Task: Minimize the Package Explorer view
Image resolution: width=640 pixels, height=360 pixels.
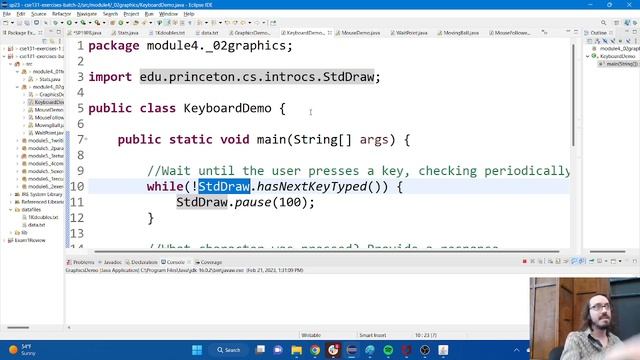Action: (x=51, y=32)
